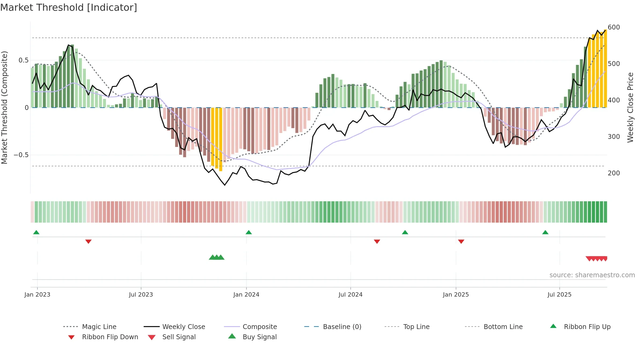Screen dimensions: 644x362
Task: Click the 600 price axis label
Action: click(x=614, y=27)
